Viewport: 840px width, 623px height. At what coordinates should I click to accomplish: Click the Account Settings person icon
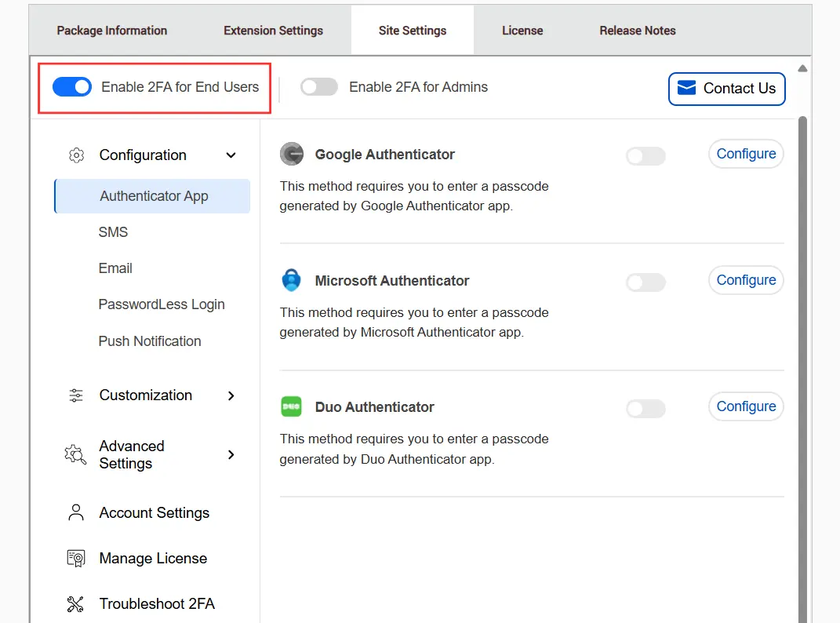[x=76, y=512]
